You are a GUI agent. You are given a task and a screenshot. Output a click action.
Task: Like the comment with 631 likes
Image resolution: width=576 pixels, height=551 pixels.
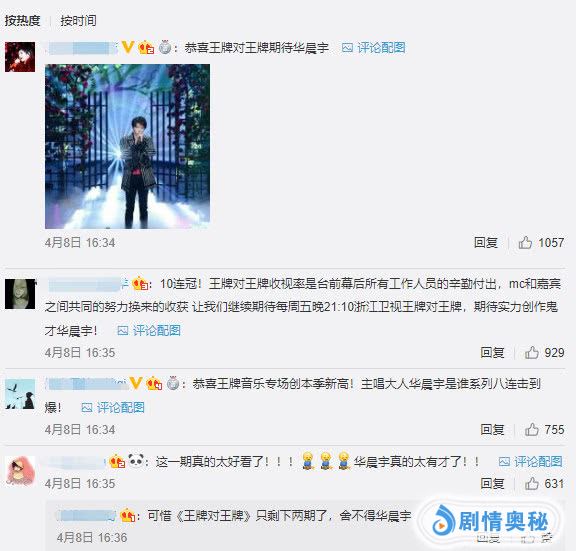[532, 483]
